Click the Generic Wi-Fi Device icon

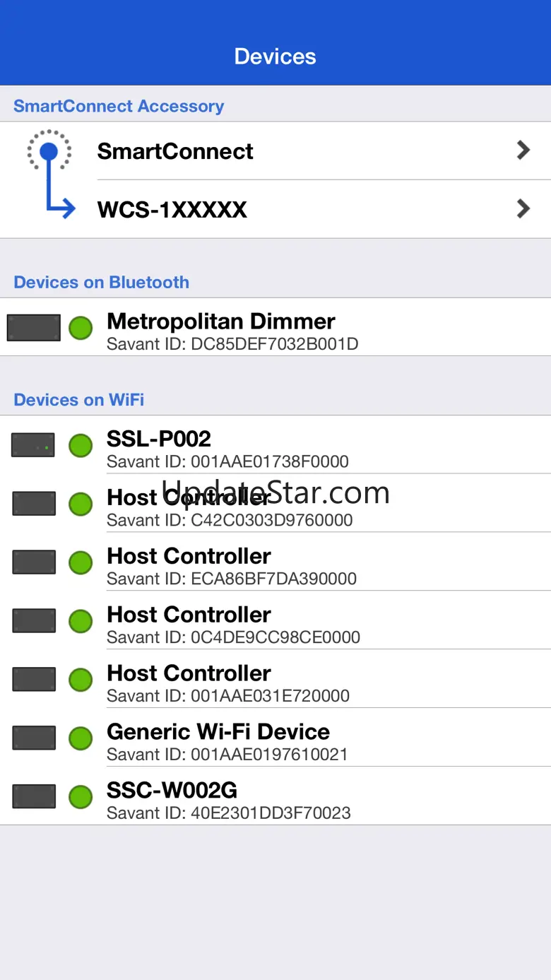(x=34, y=738)
